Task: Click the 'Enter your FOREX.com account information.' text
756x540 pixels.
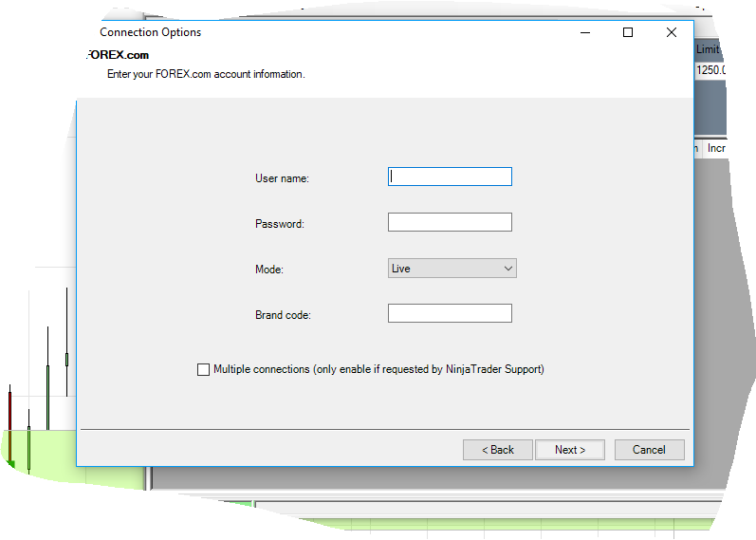Action: click(206, 74)
